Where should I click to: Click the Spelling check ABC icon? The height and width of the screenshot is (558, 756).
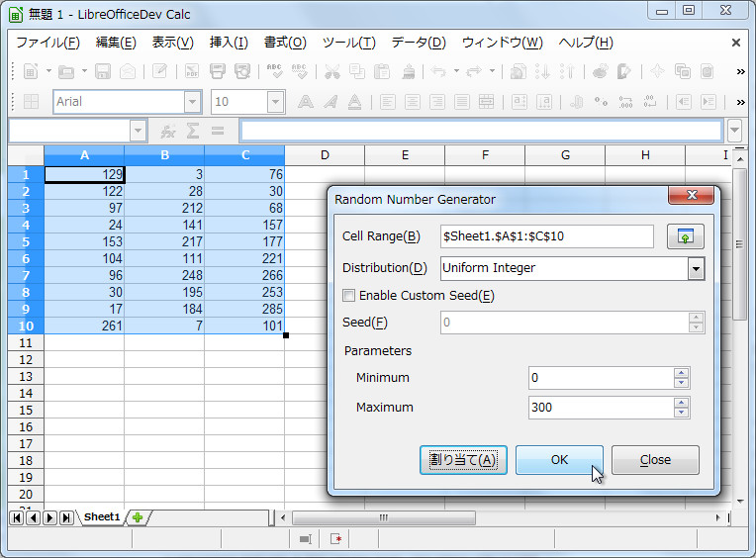(x=275, y=71)
